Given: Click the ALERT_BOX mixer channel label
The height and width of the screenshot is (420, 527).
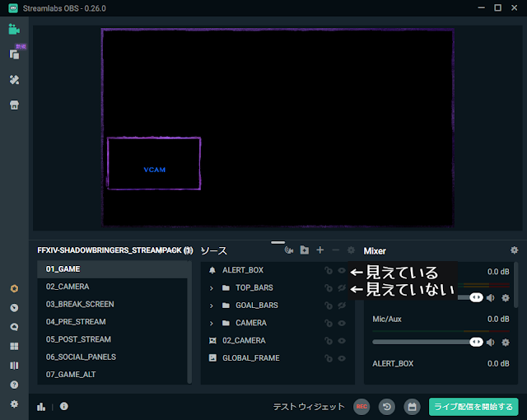Looking at the screenshot, I should point(393,364).
